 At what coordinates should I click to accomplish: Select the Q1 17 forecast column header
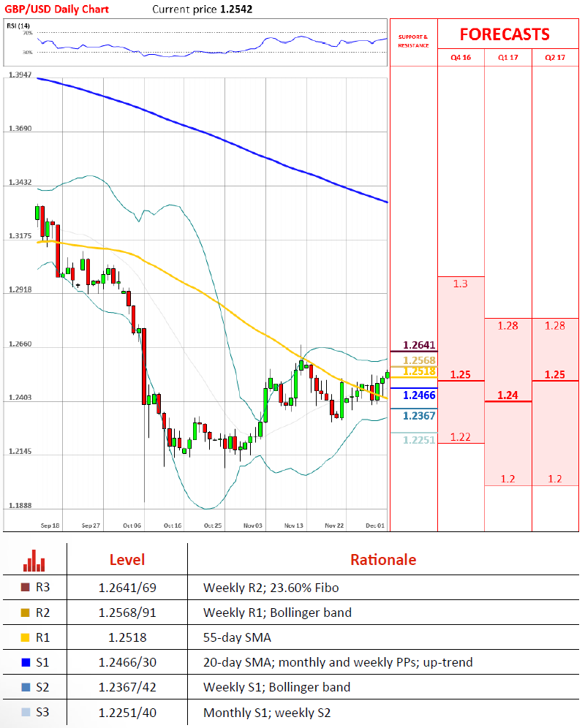point(508,58)
